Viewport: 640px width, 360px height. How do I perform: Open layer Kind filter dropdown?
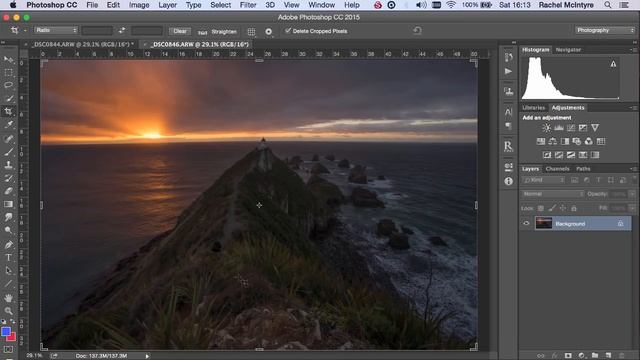coord(544,180)
